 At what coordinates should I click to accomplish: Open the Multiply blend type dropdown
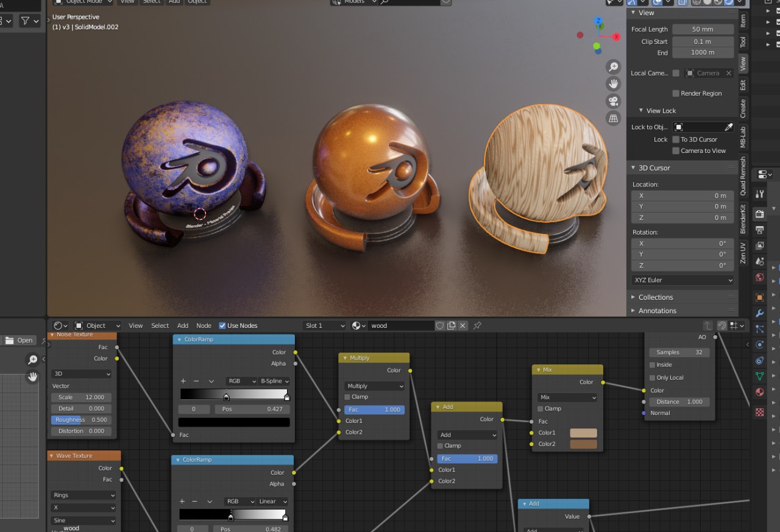tap(374, 386)
